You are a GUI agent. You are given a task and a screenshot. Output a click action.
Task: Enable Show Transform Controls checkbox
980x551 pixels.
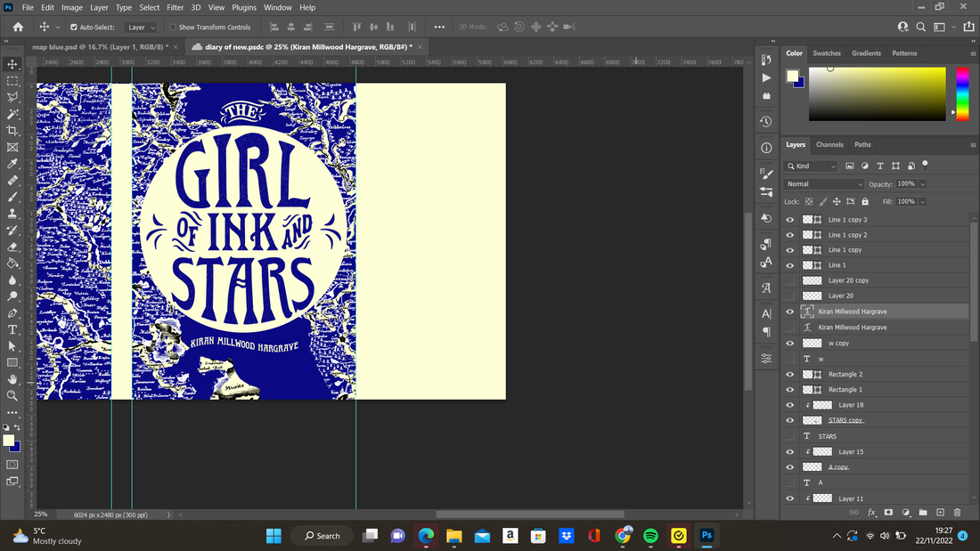tap(173, 28)
